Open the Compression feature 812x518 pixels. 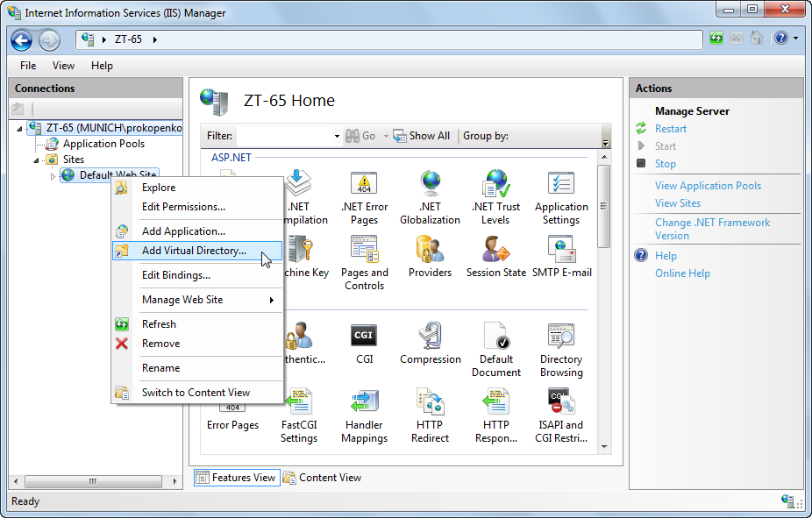coord(431,344)
